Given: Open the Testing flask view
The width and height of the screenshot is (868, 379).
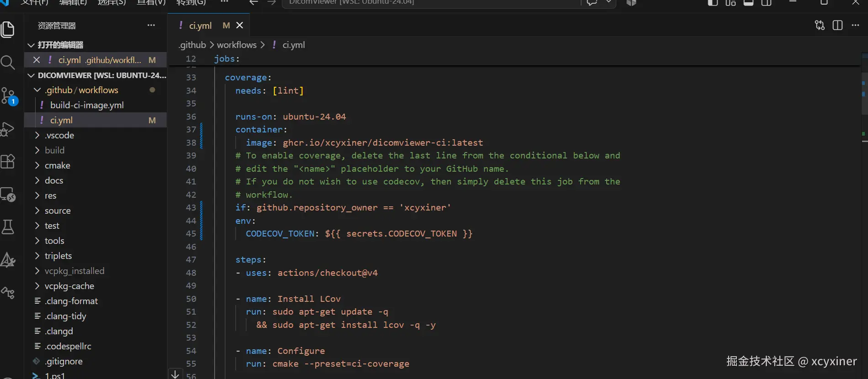Looking at the screenshot, I should [8, 227].
